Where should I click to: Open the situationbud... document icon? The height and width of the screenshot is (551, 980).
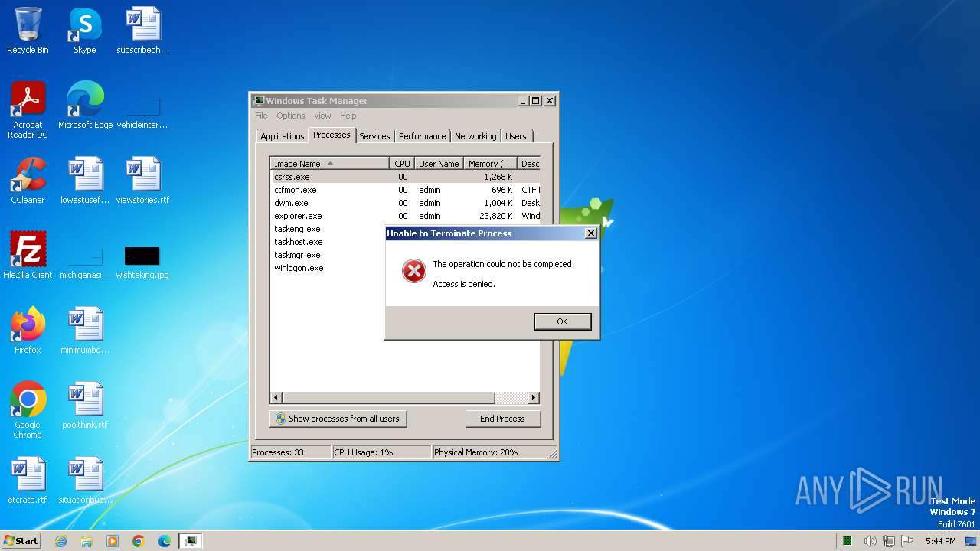[x=85, y=481]
